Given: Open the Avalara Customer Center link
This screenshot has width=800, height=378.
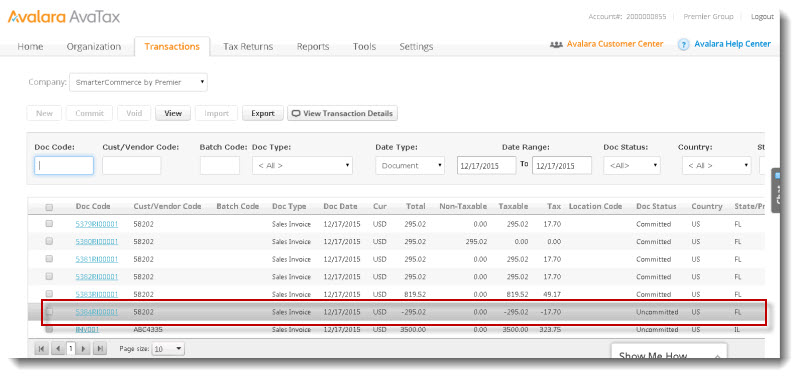Looking at the screenshot, I should pos(615,44).
